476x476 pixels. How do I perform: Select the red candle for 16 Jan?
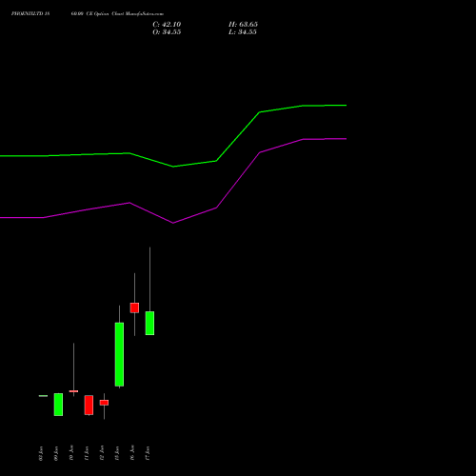coord(134,307)
